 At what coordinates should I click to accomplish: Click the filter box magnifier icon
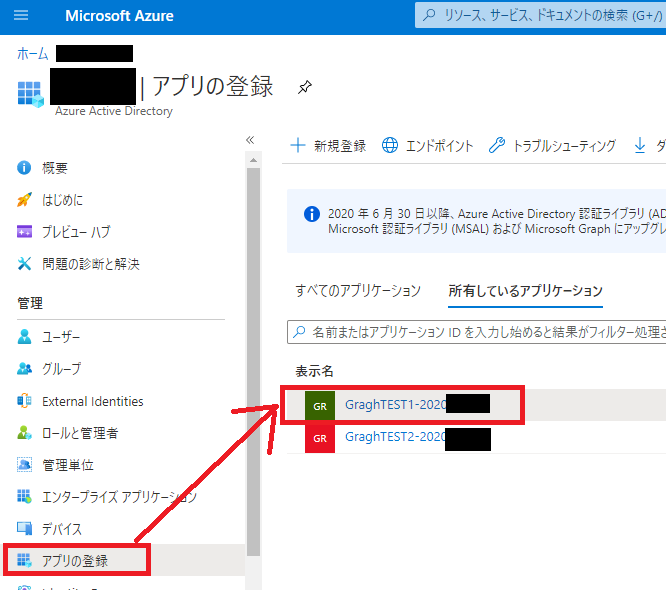(x=299, y=331)
